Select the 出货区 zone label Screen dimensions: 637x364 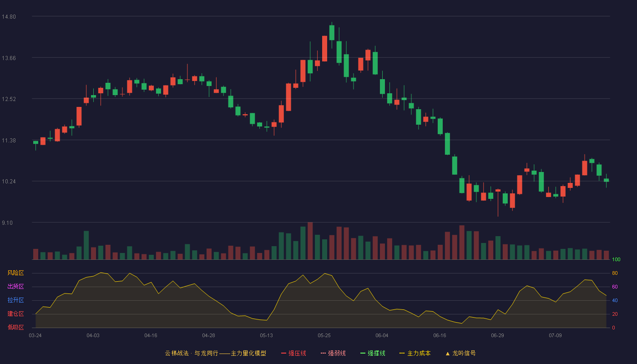pos(15,287)
